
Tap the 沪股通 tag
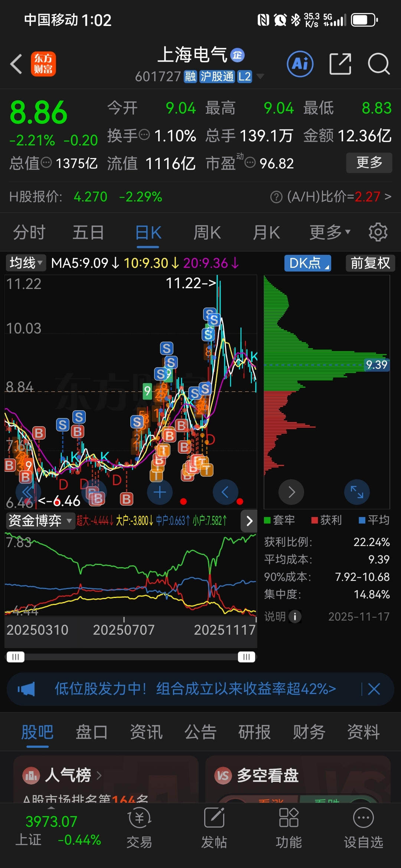click(217, 76)
